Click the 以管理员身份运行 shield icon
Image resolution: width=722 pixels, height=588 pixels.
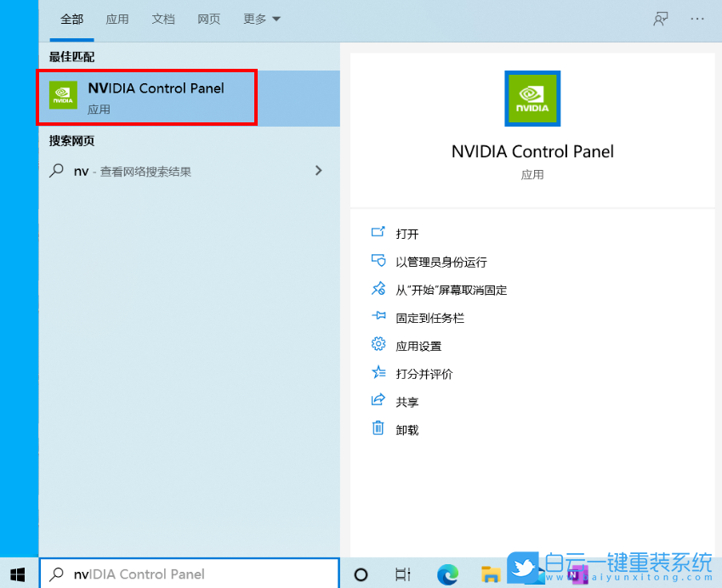pos(378,262)
